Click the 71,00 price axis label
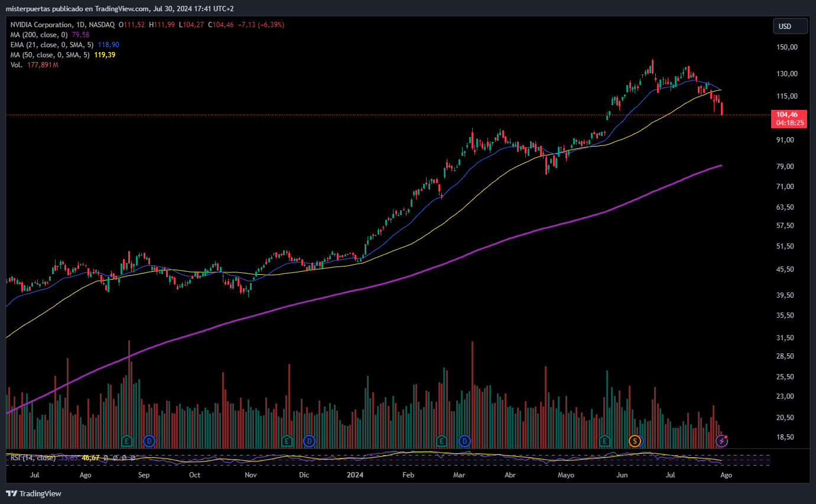Viewport: 816px width, 504px height. pos(784,187)
